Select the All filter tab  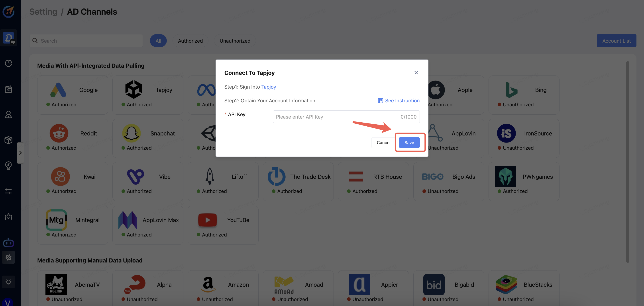158,41
